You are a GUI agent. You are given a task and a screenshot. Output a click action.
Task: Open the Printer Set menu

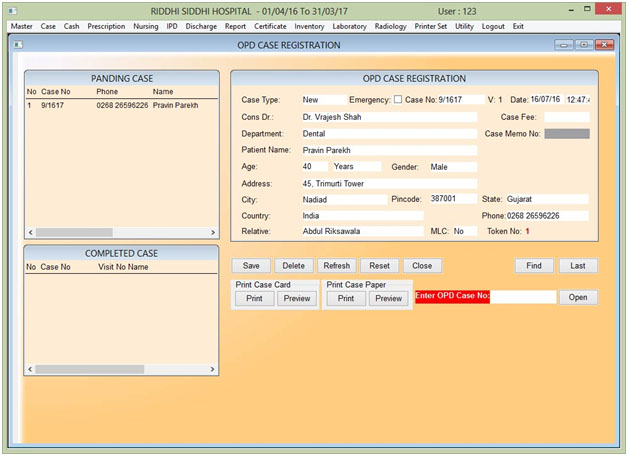[x=431, y=26]
